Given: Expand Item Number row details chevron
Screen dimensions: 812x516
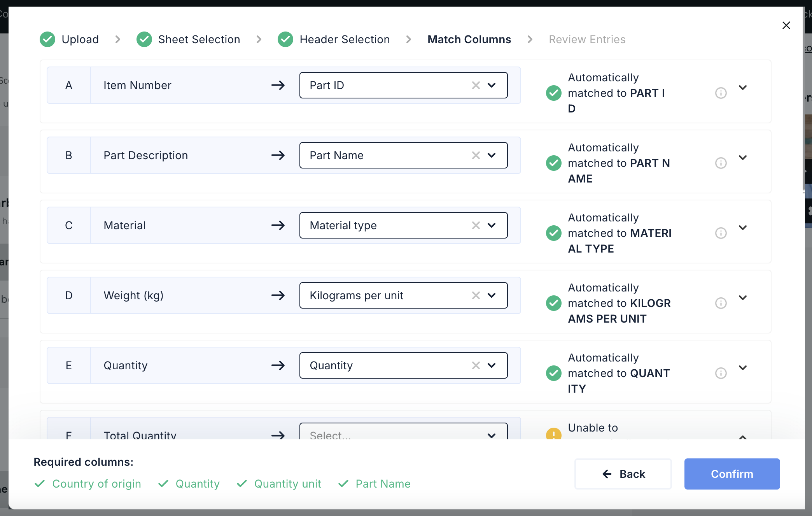Looking at the screenshot, I should [743, 88].
